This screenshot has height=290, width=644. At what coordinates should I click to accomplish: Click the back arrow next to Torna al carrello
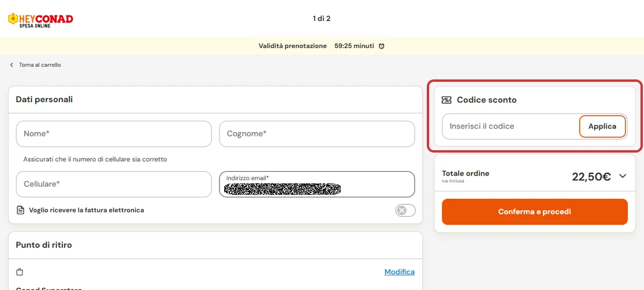[x=12, y=65]
